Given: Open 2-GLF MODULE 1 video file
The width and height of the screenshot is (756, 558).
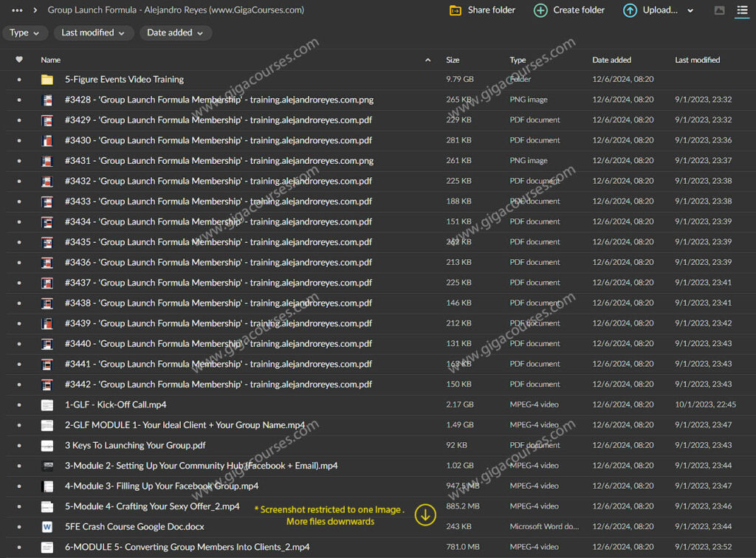Looking at the screenshot, I should (x=185, y=425).
